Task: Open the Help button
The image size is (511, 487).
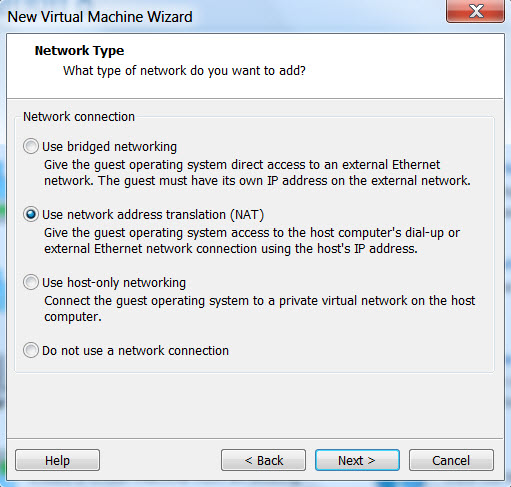Action: (57, 460)
